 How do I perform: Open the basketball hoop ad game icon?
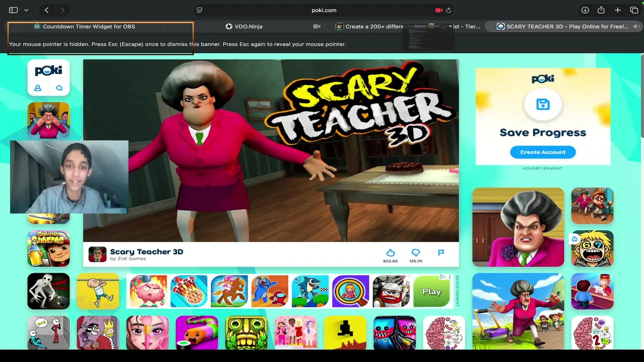(189, 291)
